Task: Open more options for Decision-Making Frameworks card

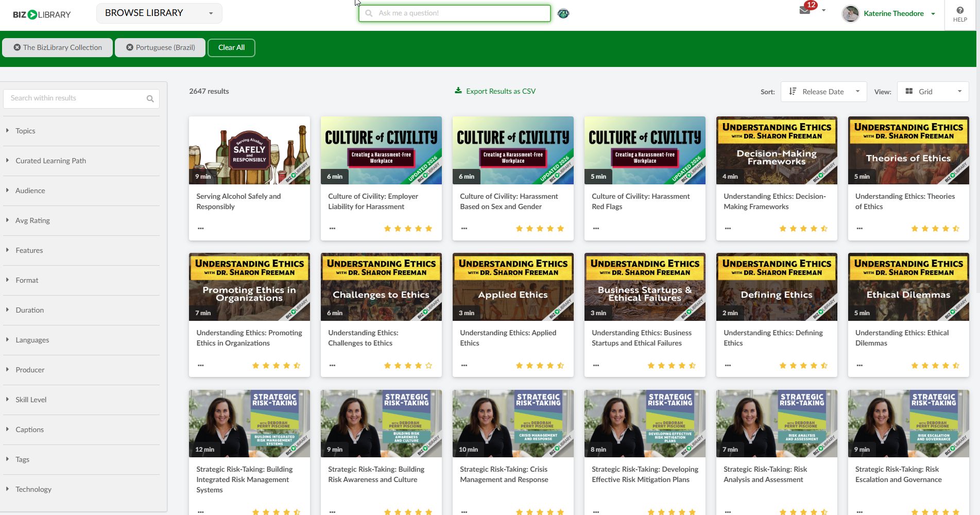Action: 728,228
